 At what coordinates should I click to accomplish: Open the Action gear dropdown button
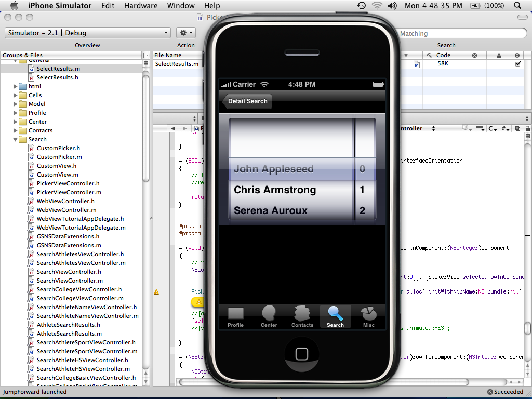click(x=186, y=33)
